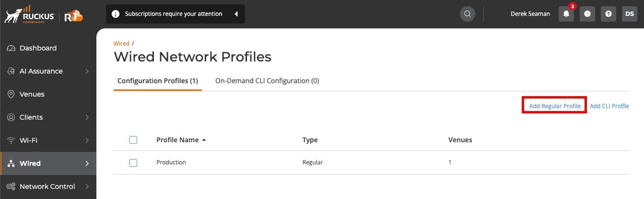The height and width of the screenshot is (199, 644).
Task: Click Add Regular Profile link
Action: [555, 106]
